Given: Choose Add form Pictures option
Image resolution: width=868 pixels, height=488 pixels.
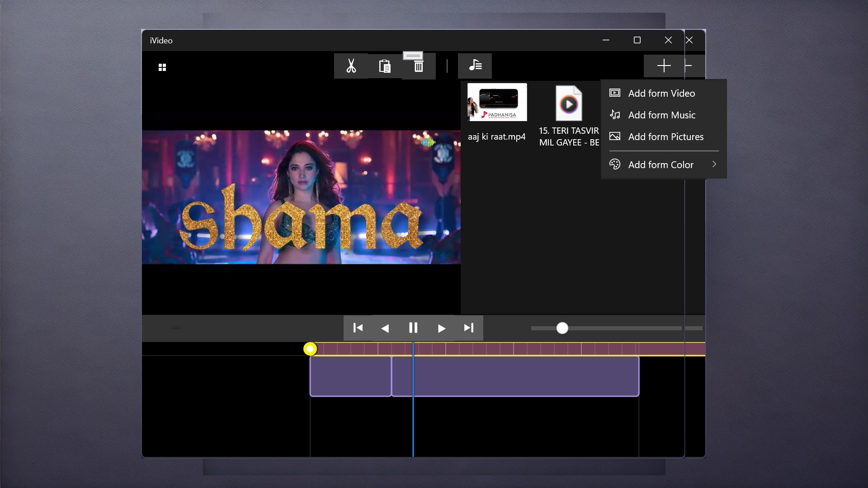Looking at the screenshot, I should pos(665,137).
